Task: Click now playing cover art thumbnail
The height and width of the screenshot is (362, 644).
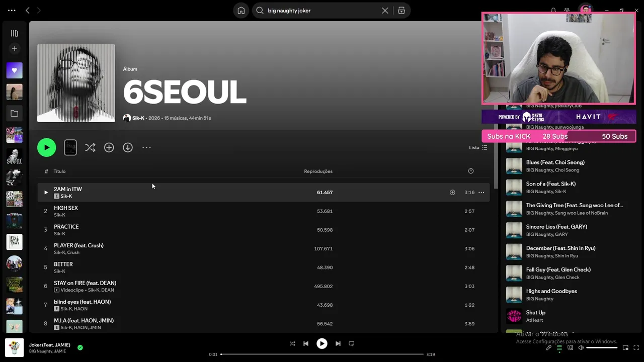Action: tap(14, 347)
